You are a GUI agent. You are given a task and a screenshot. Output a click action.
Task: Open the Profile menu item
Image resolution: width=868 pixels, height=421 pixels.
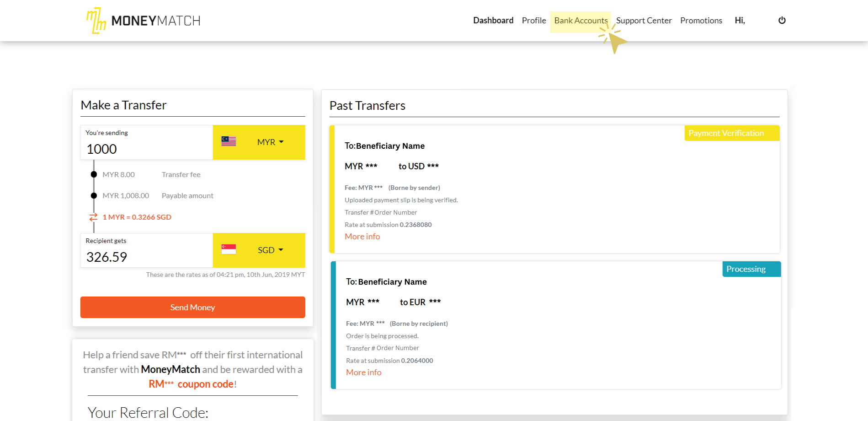pos(534,21)
